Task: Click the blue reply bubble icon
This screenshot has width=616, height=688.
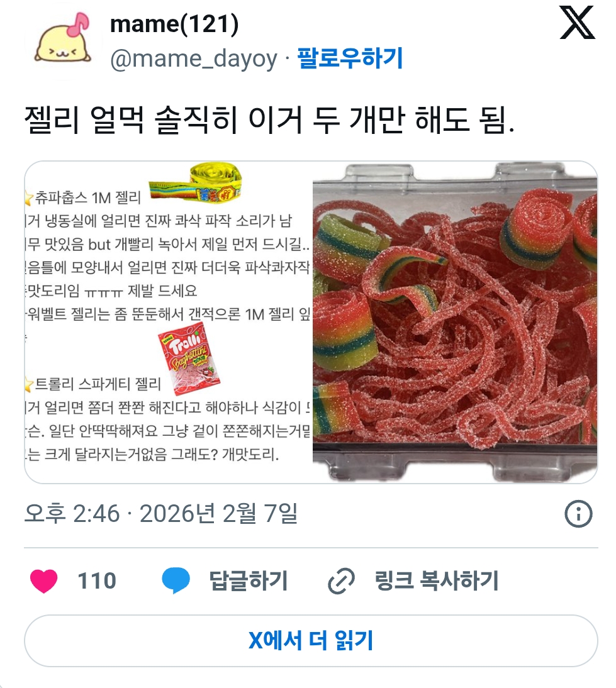Action: (x=176, y=580)
